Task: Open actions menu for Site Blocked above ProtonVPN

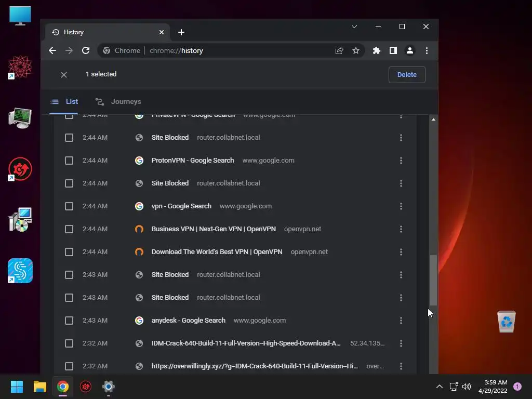Action: (401, 138)
